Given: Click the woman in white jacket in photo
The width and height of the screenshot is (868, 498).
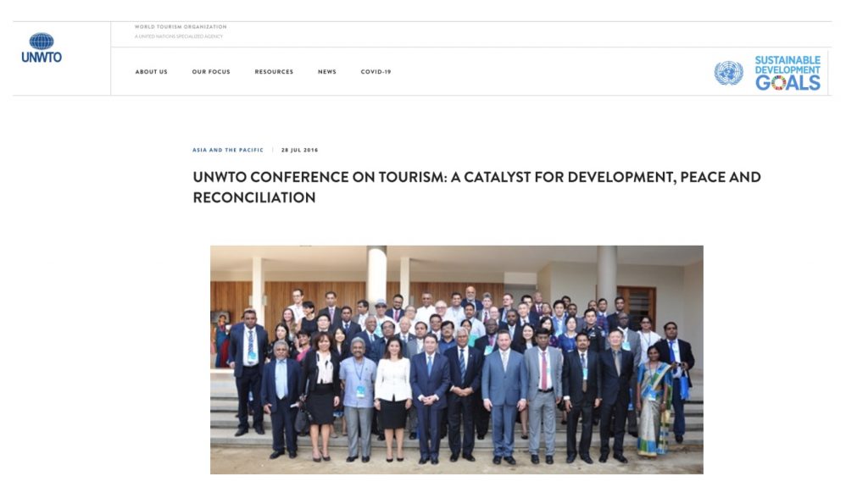Looking at the screenshot, I should click(393, 398).
